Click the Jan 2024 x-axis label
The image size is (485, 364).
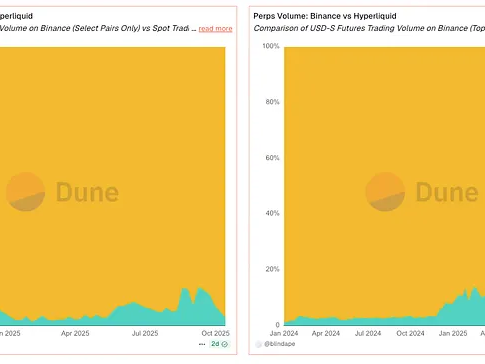(x=284, y=333)
